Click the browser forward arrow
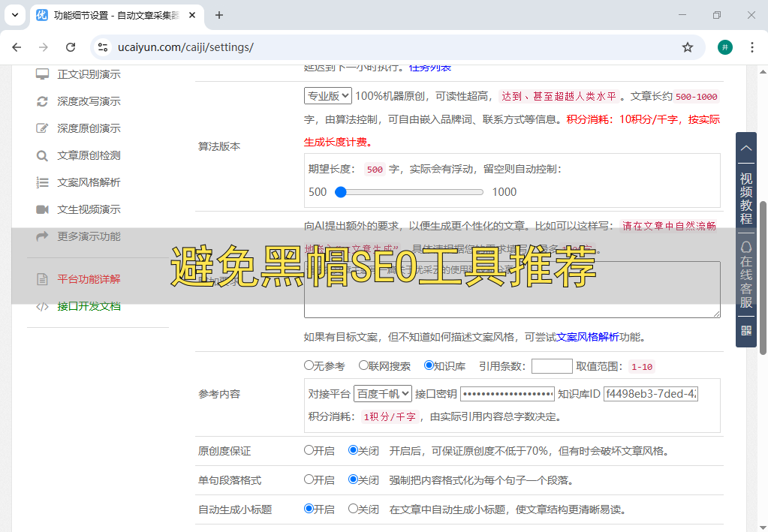The height and width of the screenshot is (532, 768). (44, 47)
